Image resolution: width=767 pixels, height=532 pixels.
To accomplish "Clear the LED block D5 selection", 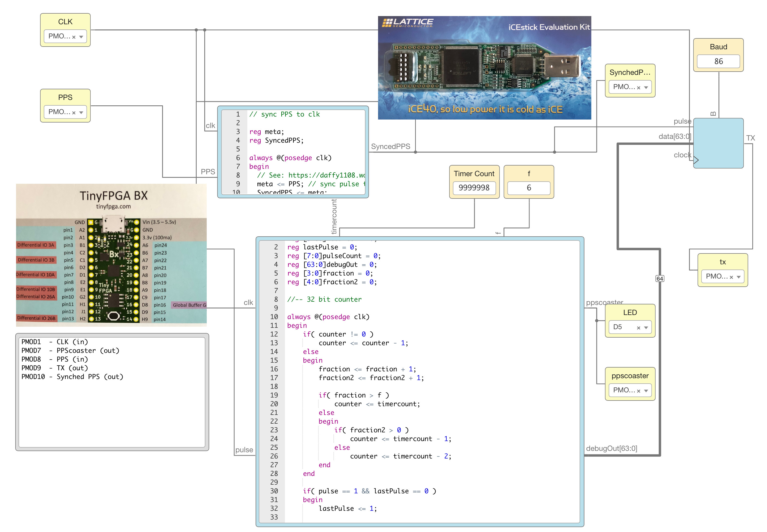I will point(639,328).
